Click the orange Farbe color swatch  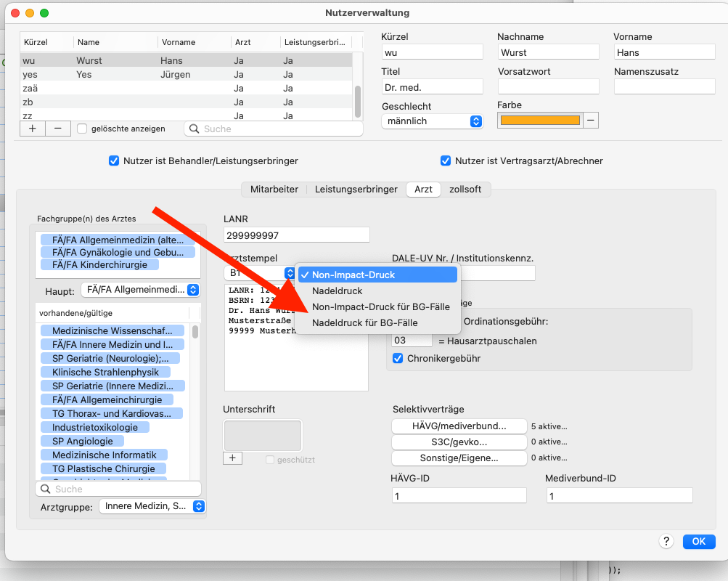click(x=540, y=121)
